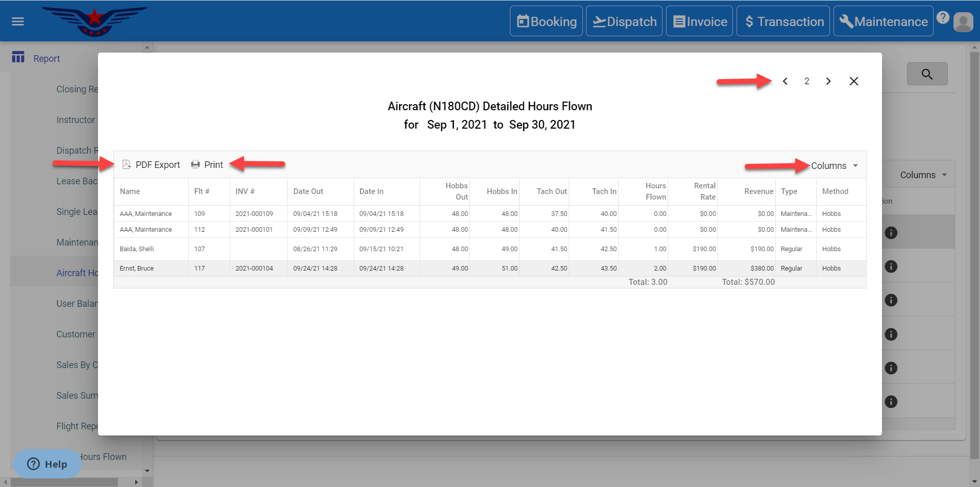This screenshot has width=980, height=487.
Task: Go to previous aircraft report page
Action: (x=785, y=81)
